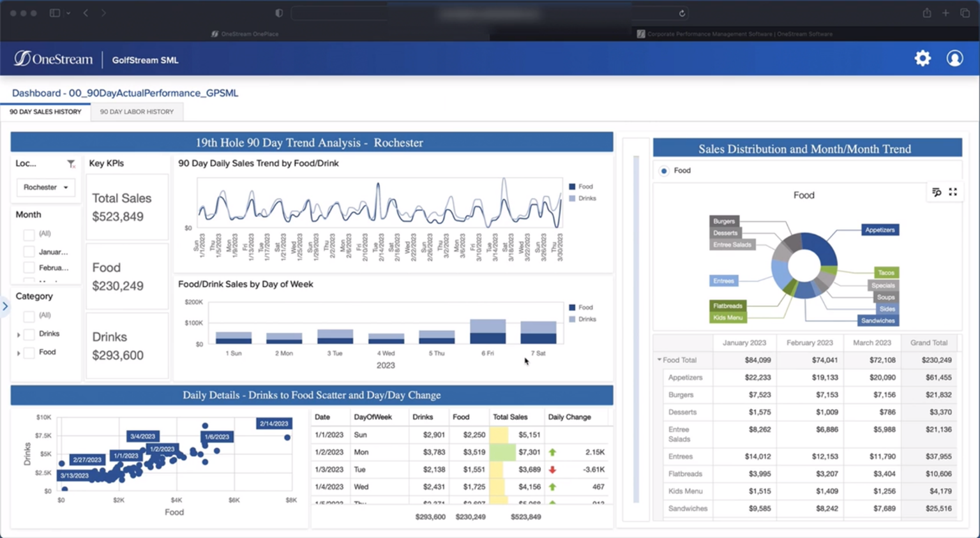Click the Flatbreads label on donut chart

[x=728, y=306]
